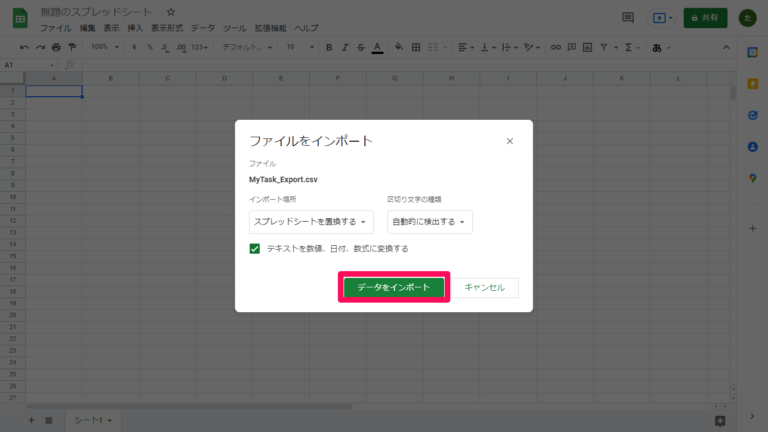Viewport: 768px width, 432px height.
Task: Increase decimal places icon
Action: coord(181,48)
